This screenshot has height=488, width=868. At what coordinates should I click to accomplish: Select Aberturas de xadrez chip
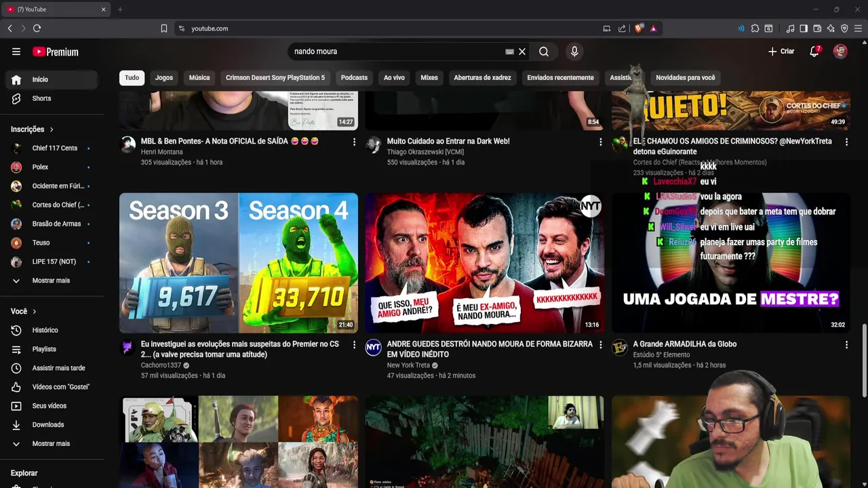point(482,77)
